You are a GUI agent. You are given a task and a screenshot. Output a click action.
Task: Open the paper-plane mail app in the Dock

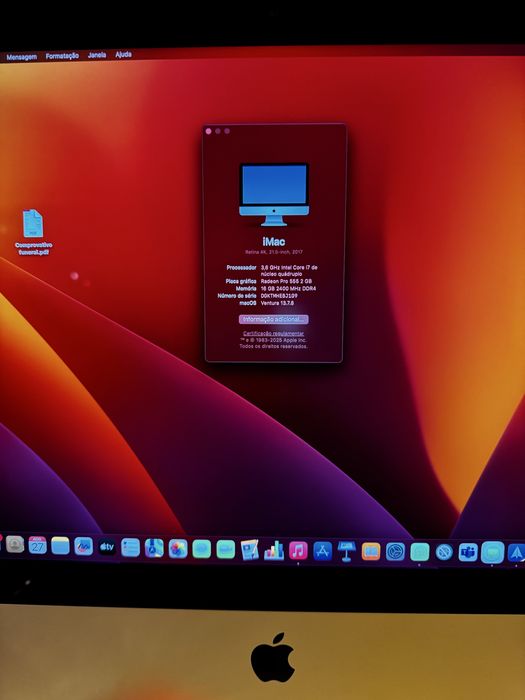point(517,553)
